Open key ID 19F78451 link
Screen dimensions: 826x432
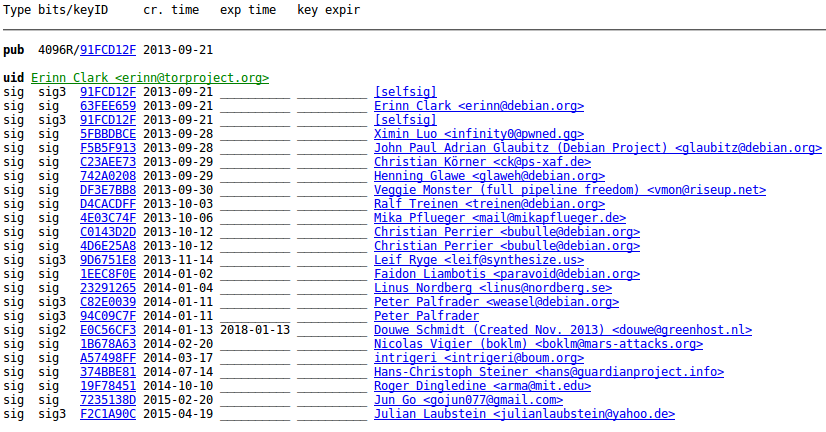[x=107, y=386]
